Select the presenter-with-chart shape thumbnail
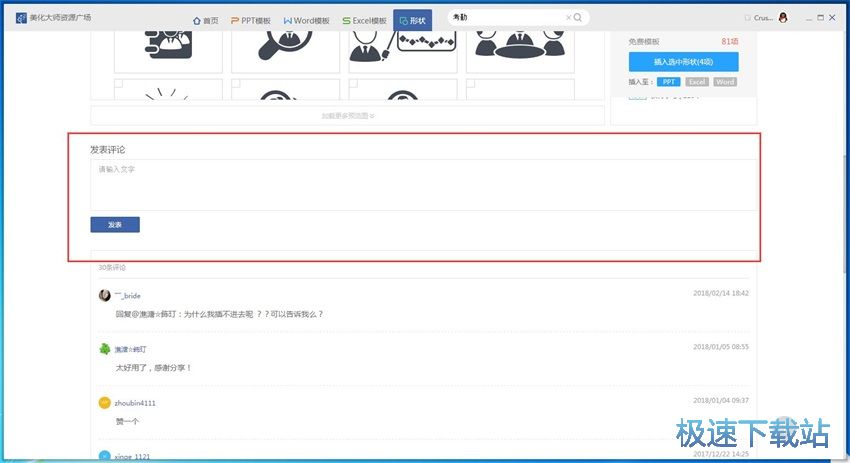Viewport: 850px width, 463px height. (403, 50)
